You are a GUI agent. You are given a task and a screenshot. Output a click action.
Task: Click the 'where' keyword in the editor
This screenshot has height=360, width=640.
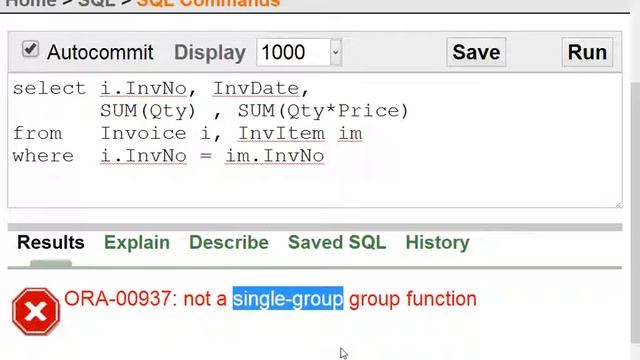click(43, 156)
